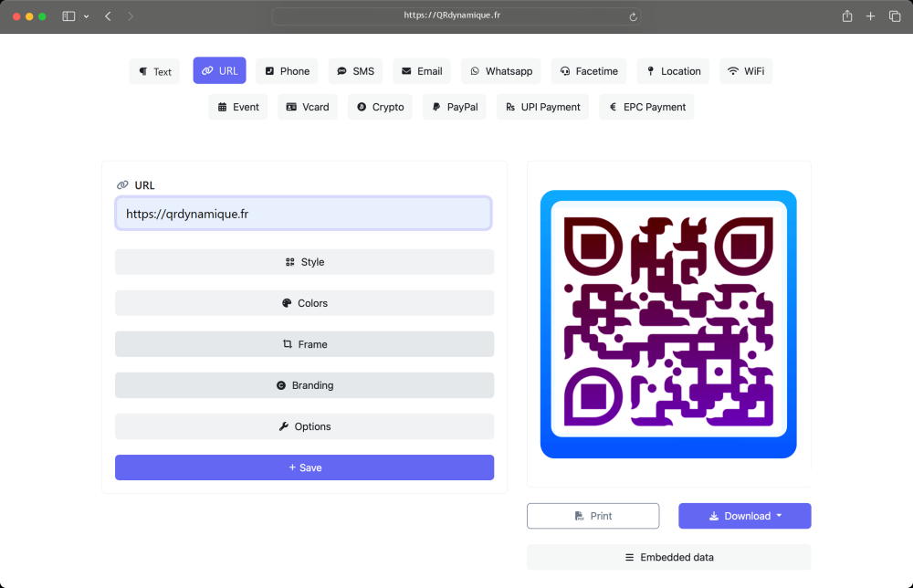This screenshot has width=913, height=588.
Task: Select the Vcard QR type
Action: pyautogui.click(x=308, y=107)
